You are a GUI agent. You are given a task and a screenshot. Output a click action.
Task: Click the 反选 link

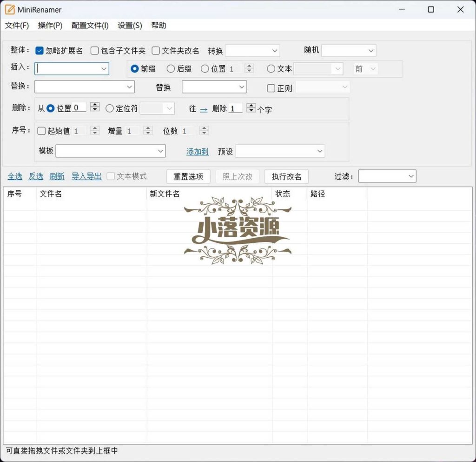[36, 176]
